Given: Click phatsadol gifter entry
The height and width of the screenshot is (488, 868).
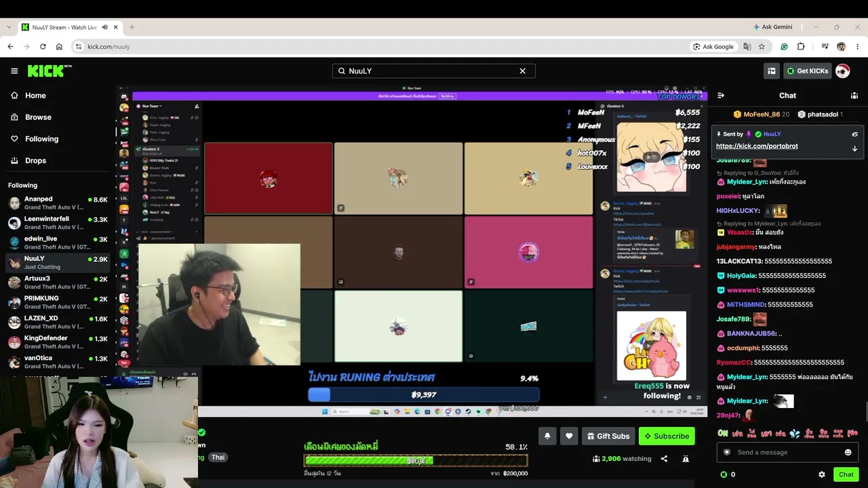Looking at the screenshot, I should [820, 115].
